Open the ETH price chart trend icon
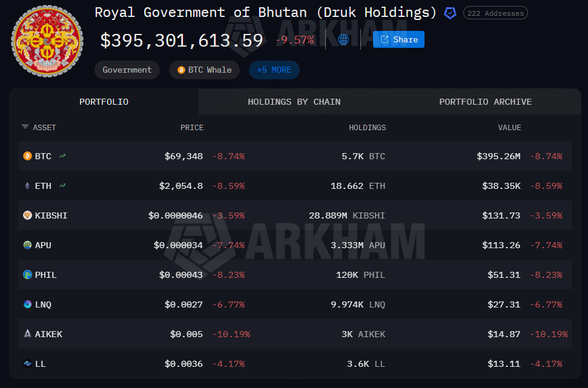Viewport: 588px width, 388px height. pyautogui.click(x=62, y=186)
